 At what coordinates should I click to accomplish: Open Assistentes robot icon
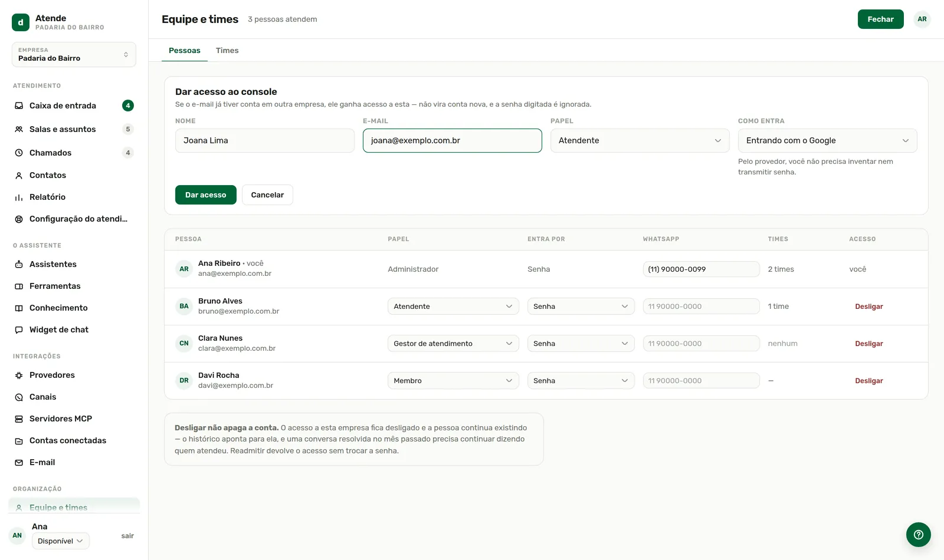pos(19,265)
